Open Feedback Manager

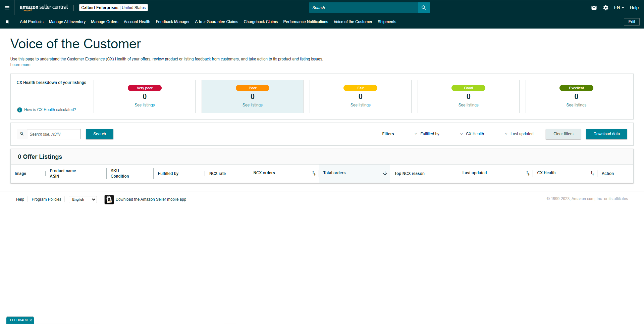pyautogui.click(x=173, y=22)
